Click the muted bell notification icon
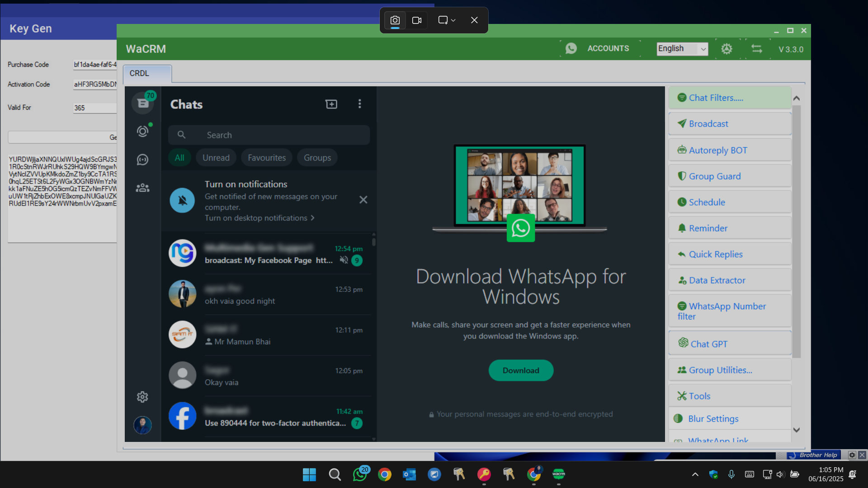This screenshot has height=488, width=868. (182, 200)
